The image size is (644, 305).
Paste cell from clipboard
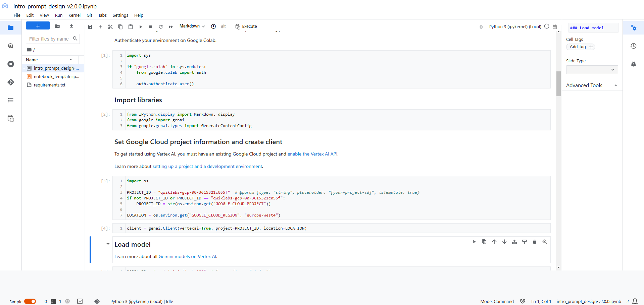coord(131,27)
